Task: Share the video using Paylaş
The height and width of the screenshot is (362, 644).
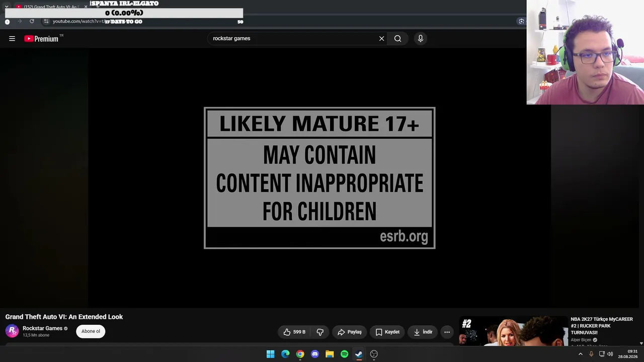Action: point(350,332)
